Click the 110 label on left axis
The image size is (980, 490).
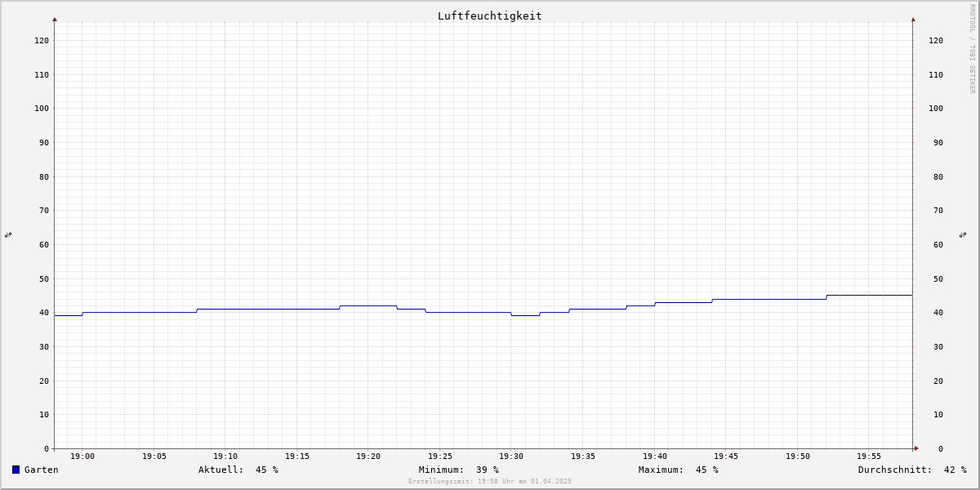click(42, 74)
